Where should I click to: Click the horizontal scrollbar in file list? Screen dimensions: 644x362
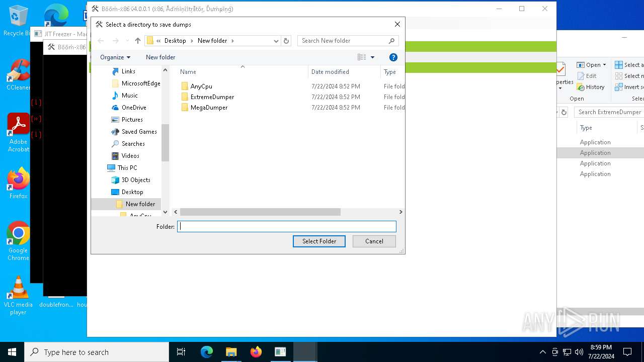260,212
